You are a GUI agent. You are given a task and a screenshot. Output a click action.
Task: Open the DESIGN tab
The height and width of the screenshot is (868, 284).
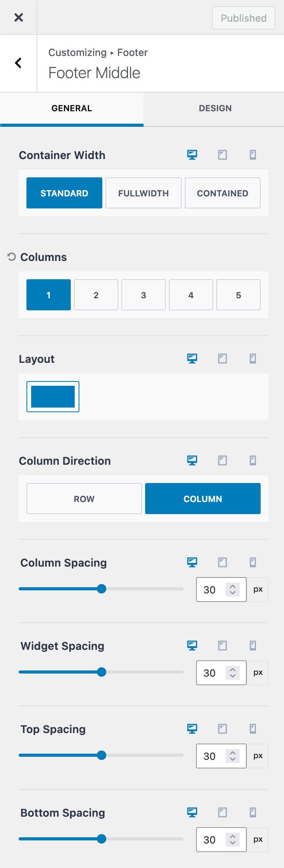pos(215,108)
